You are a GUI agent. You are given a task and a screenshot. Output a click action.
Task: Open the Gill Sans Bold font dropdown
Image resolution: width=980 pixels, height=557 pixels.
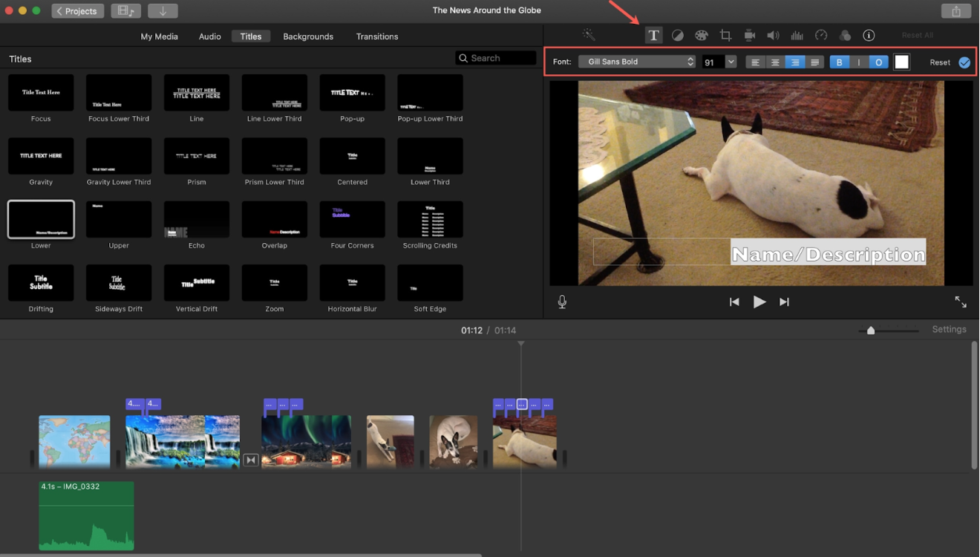pyautogui.click(x=636, y=62)
